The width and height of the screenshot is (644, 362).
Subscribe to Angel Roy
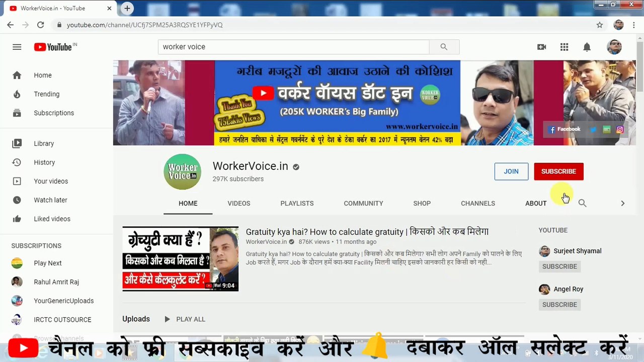click(x=559, y=305)
